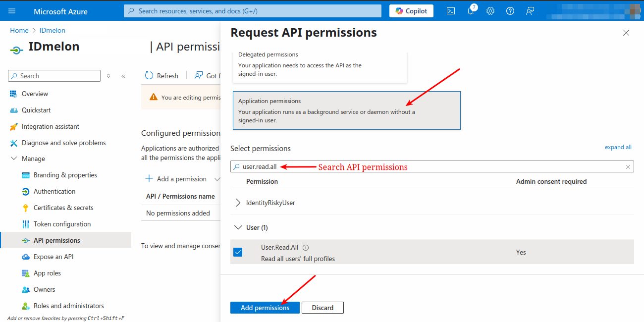This screenshot has width=644, height=322.
Task: Click the Overview grid icon
Action: pos(13,94)
